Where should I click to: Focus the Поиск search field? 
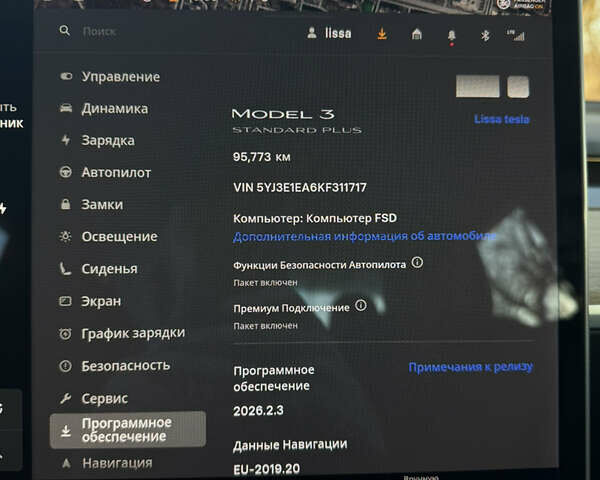(x=99, y=31)
